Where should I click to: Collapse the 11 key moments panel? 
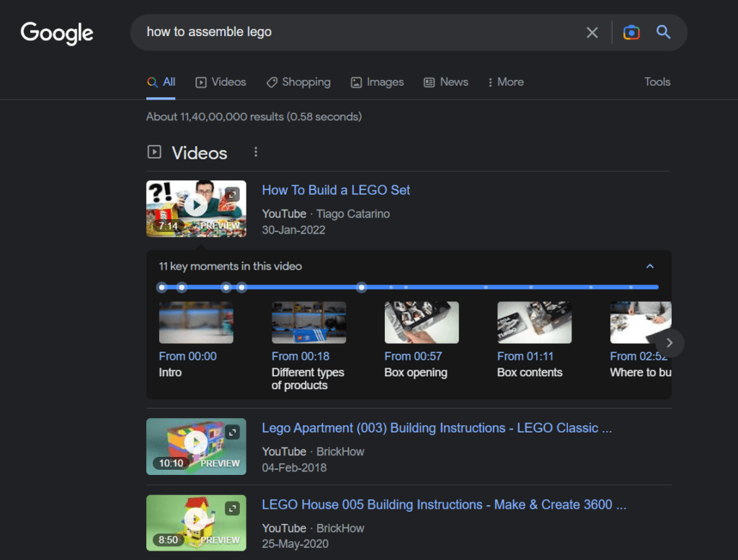(650, 267)
